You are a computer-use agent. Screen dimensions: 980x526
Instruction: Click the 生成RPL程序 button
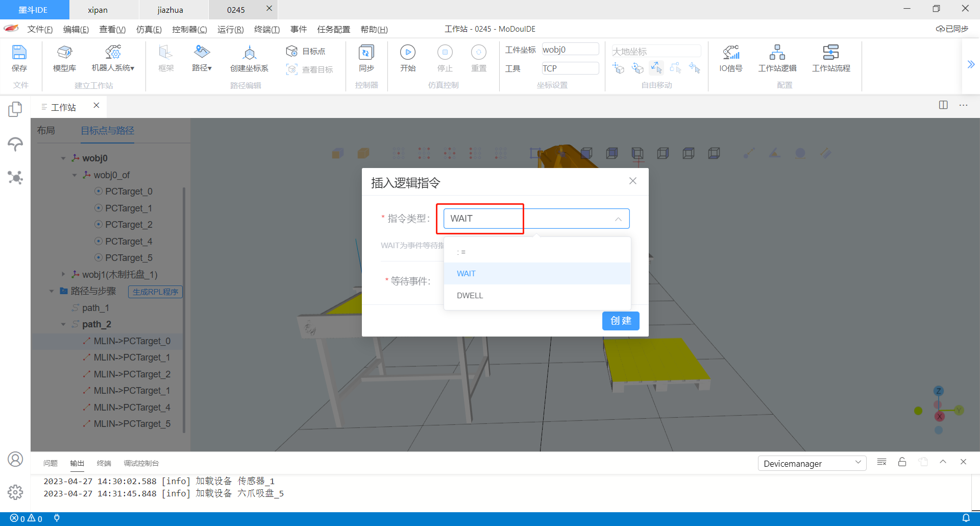coord(155,292)
